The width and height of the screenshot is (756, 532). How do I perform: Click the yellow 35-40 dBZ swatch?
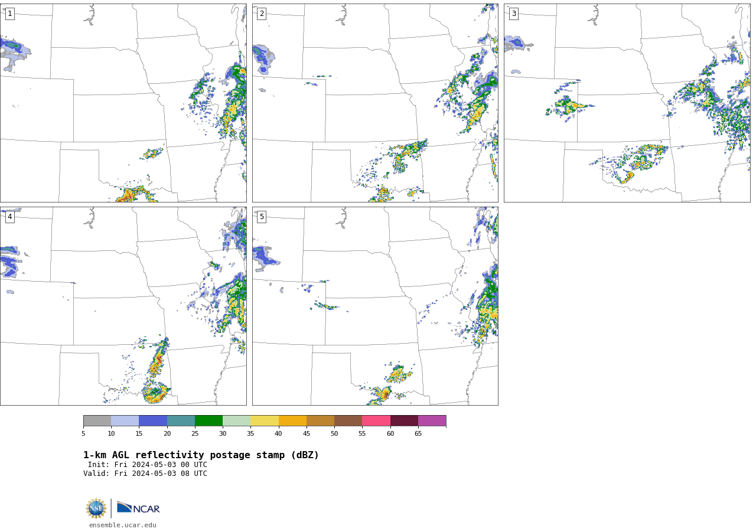[265, 420]
